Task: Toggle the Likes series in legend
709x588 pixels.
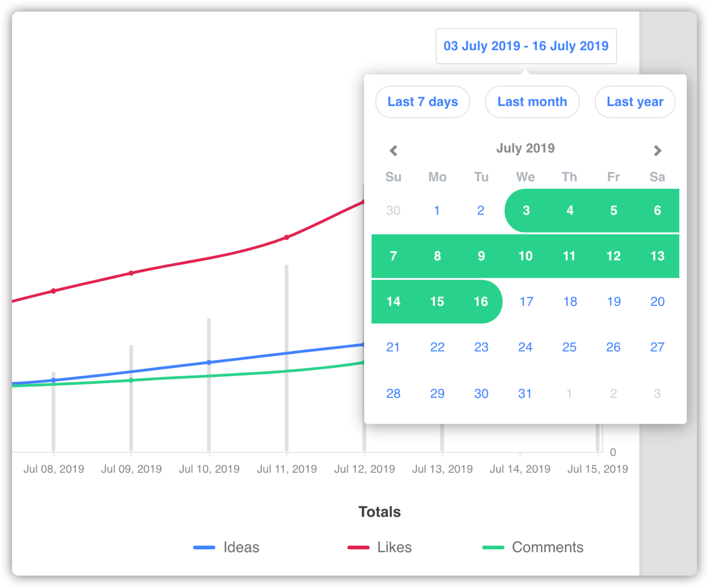Action: 380,547
